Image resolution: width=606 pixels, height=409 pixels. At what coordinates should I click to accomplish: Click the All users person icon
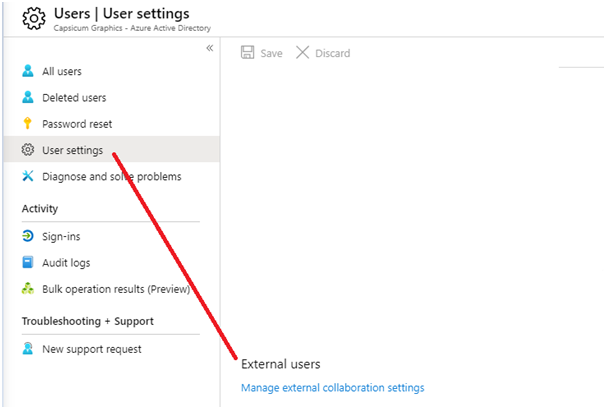28,71
